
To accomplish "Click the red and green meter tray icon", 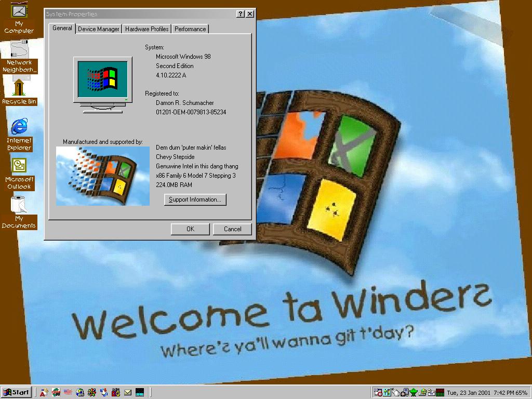I will coord(440,392).
